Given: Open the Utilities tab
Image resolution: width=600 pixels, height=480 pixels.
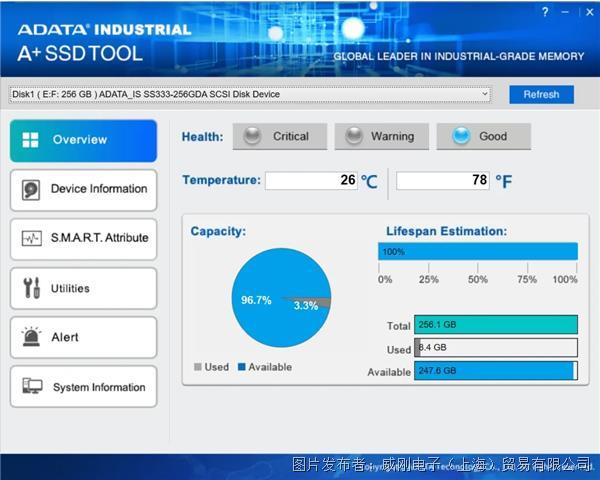Looking at the screenshot, I should click(x=70, y=288).
